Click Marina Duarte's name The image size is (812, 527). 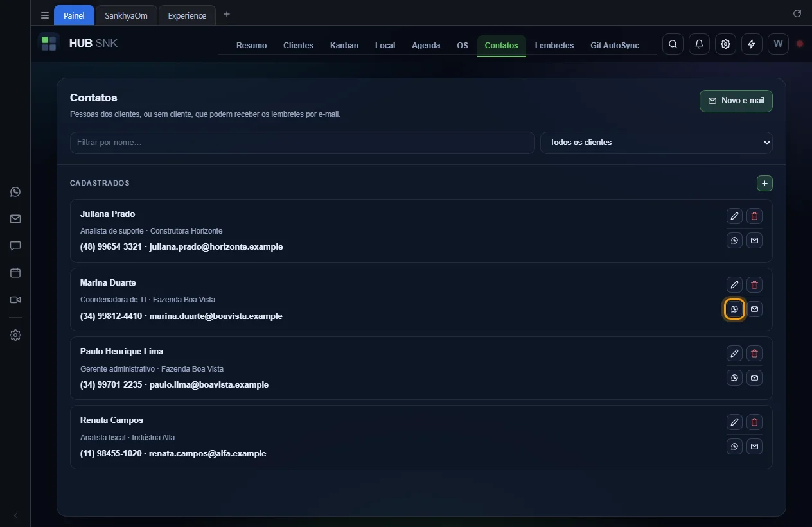click(x=108, y=282)
